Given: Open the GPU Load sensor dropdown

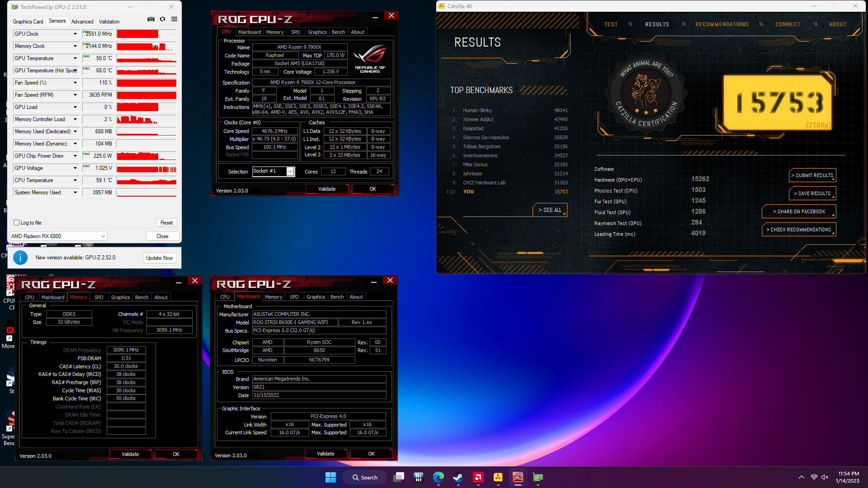Looking at the screenshot, I should [75, 107].
